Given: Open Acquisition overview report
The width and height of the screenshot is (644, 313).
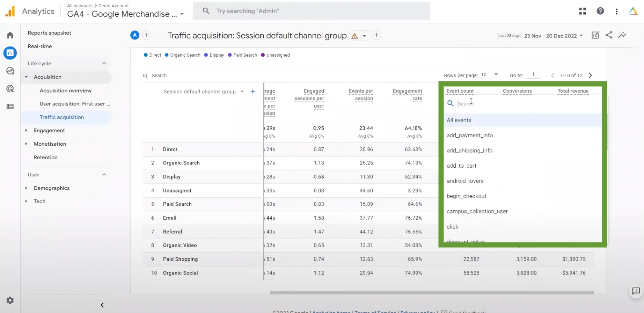Looking at the screenshot, I should coord(66,90).
